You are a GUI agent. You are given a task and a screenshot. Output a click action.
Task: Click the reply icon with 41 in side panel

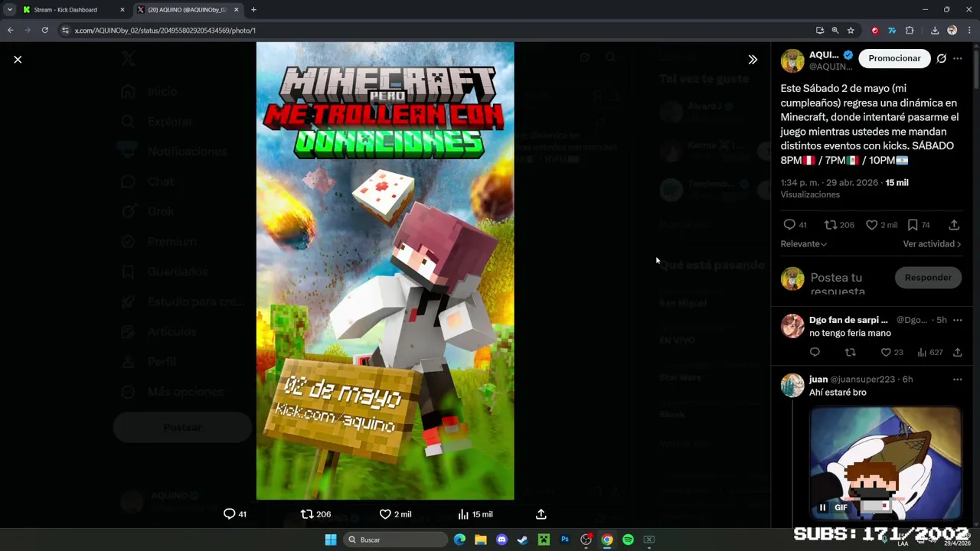tap(789, 225)
